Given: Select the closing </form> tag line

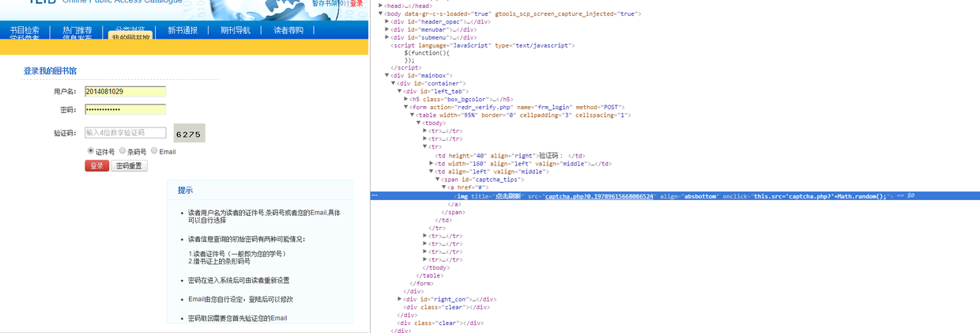Looking at the screenshot, I should coord(423,283).
